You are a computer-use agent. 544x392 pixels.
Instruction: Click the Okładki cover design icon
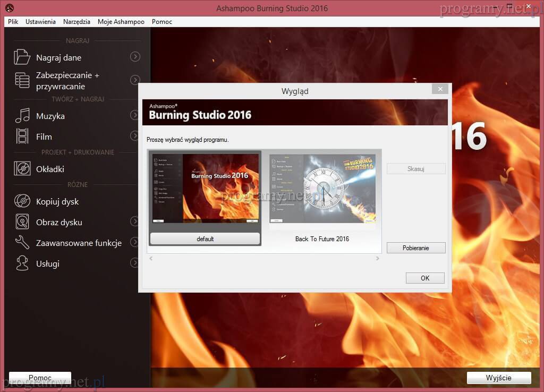pos(22,169)
